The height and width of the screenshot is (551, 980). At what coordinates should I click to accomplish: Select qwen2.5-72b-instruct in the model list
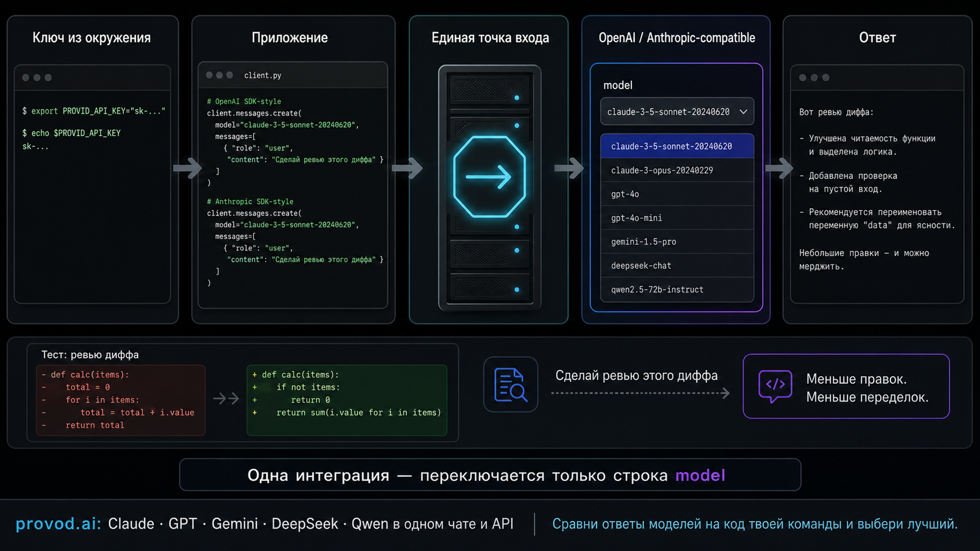point(677,289)
